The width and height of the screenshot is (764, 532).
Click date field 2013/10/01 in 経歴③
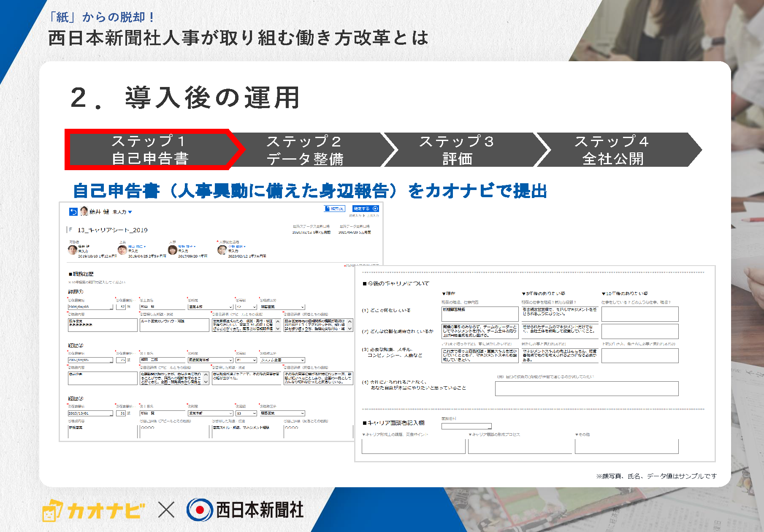[x=90, y=413]
